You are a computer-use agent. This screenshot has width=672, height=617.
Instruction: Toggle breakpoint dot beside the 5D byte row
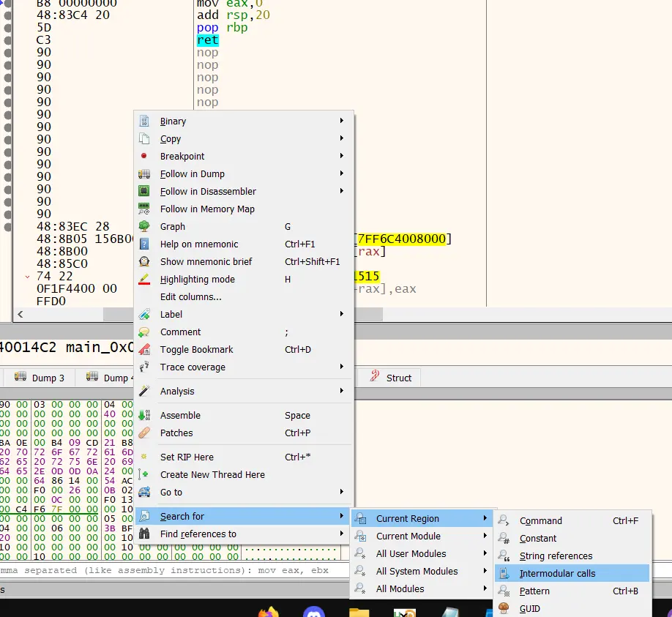pos(8,28)
